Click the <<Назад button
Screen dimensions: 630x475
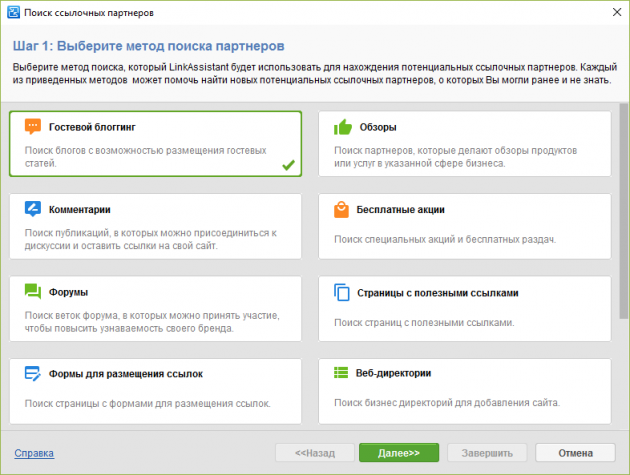coord(314,453)
